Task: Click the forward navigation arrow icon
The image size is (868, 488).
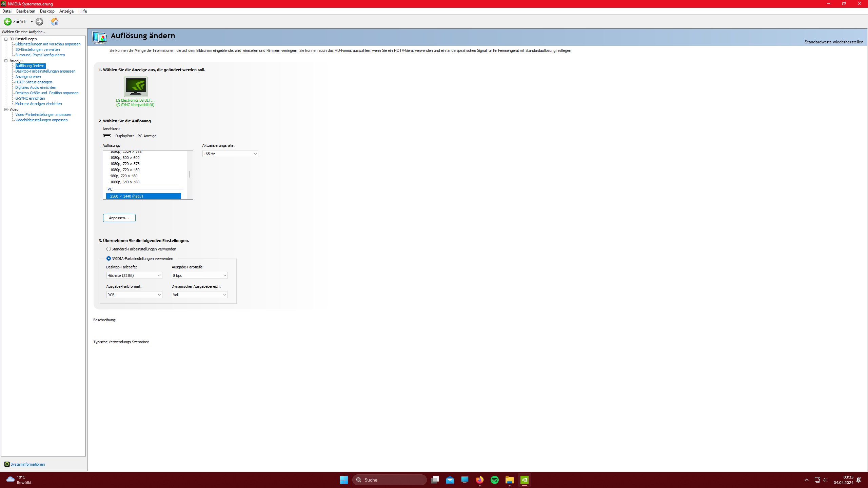Action: pos(39,22)
